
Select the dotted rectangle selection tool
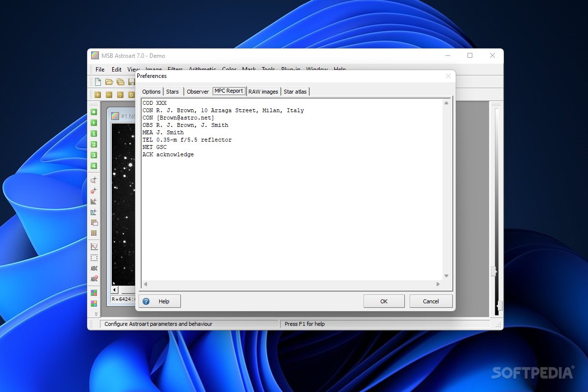(94, 258)
